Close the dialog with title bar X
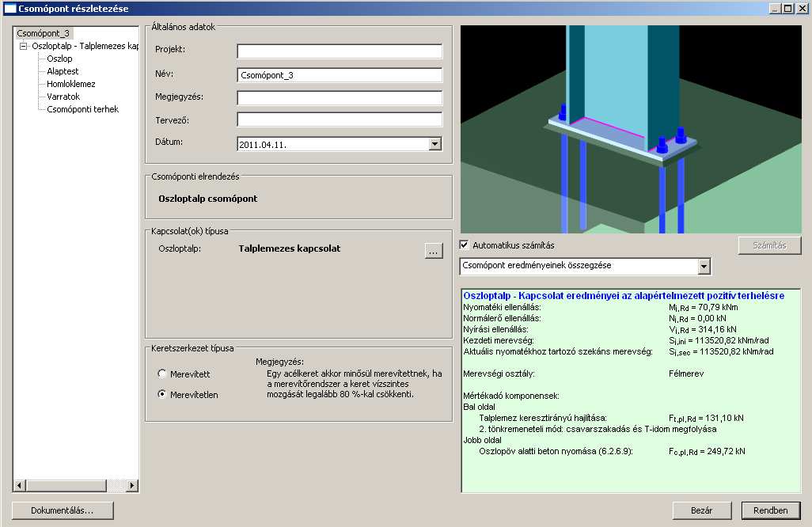Screen dimensions: 812x527 tap(802, 8)
